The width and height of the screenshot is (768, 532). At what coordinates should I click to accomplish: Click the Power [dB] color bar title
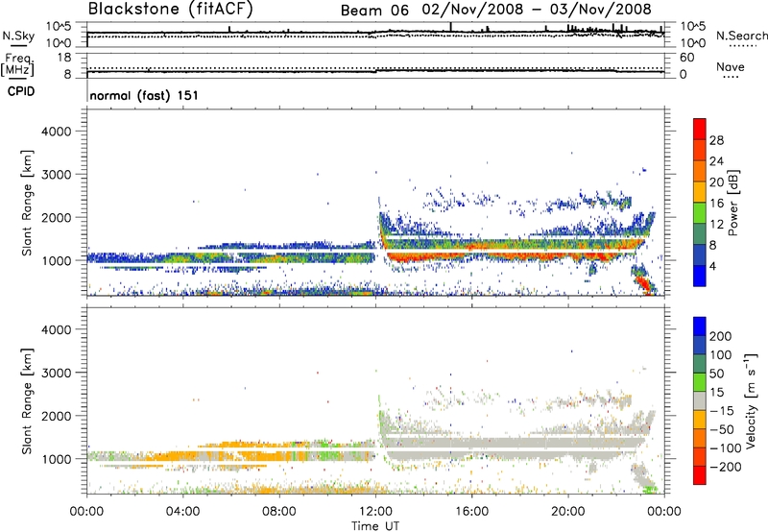pos(732,203)
